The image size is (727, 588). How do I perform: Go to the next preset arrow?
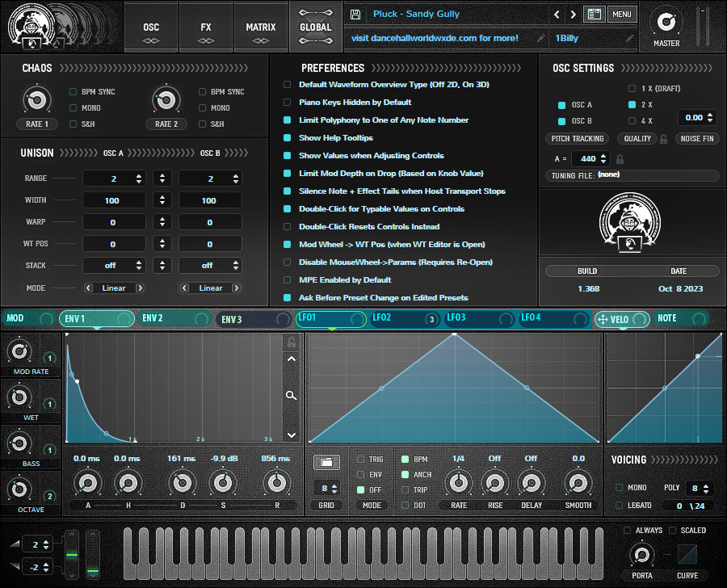pos(573,15)
